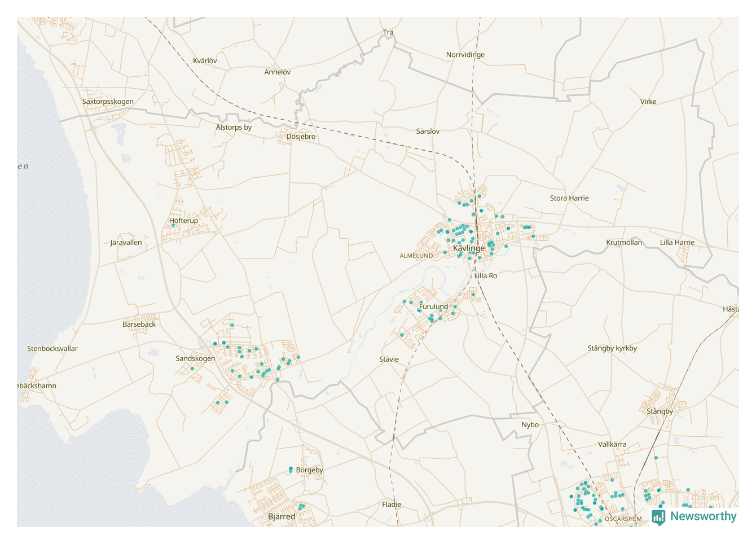Viewport: 756px width, 544px height.
Task: Click the lone teal dot north of Stångby
Action: point(656,458)
